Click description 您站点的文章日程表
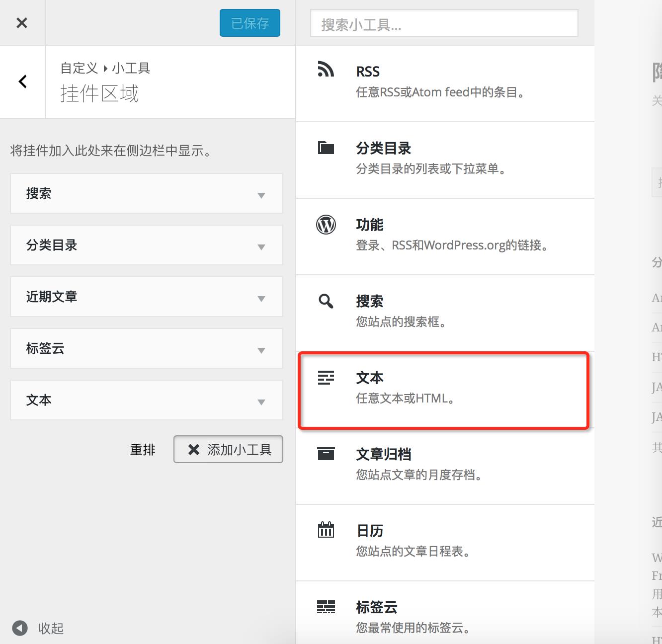The width and height of the screenshot is (662, 644). (x=414, y=552)
